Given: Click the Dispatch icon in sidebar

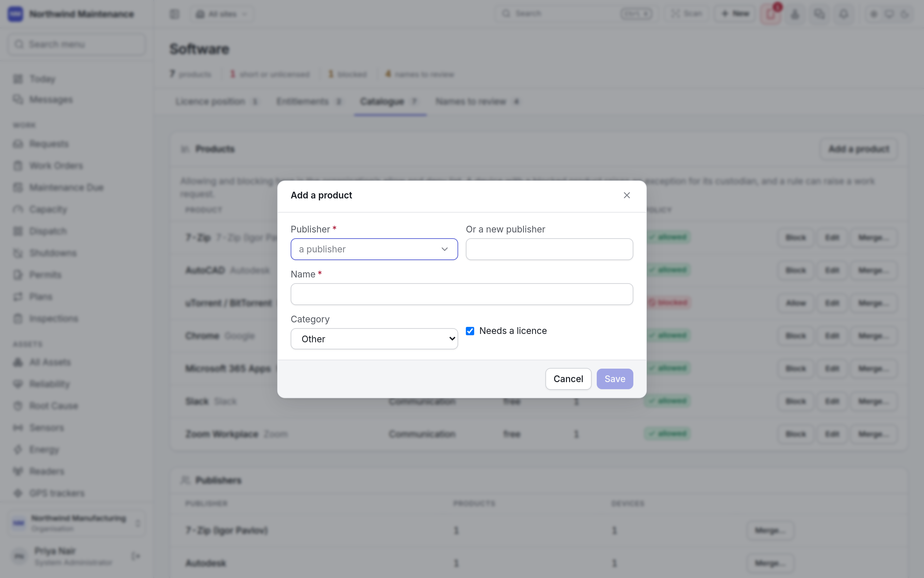Looking at the screenshot, I should (18, 231).
